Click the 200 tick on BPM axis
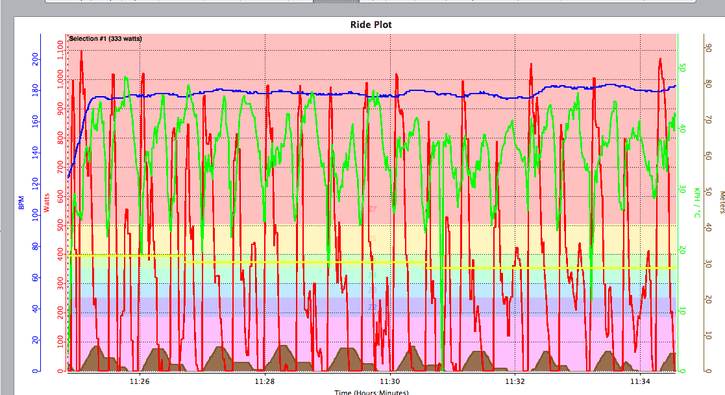 [35, 59]
